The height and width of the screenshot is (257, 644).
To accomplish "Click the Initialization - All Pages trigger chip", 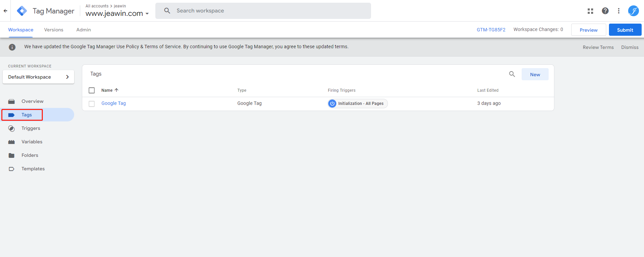I will point(358,104).
